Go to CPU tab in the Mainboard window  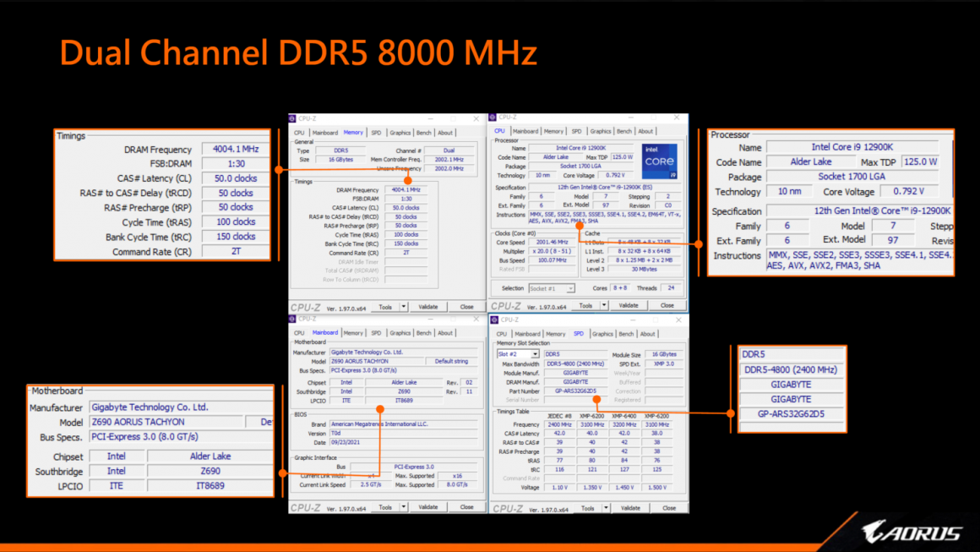tap(299, 333)
